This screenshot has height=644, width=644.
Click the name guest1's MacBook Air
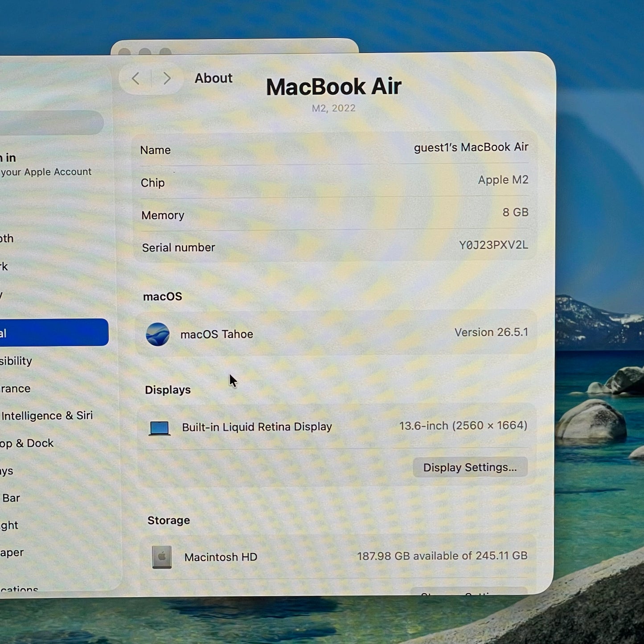pos(471,148)
